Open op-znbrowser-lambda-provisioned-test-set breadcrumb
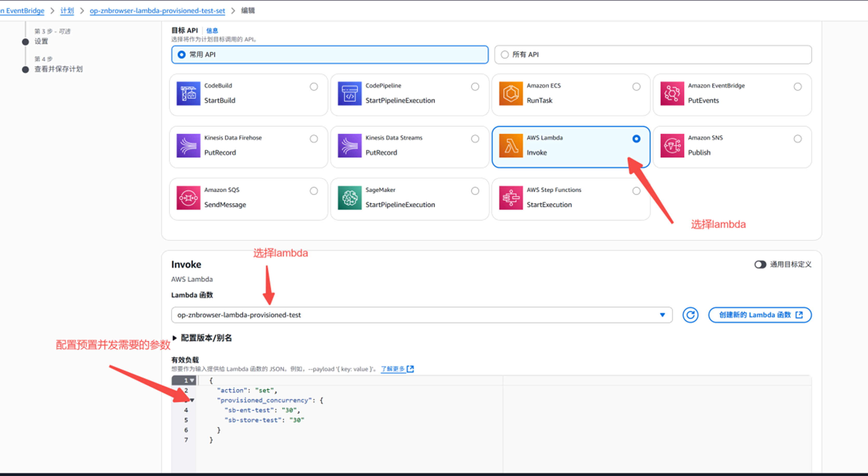 (x=157, y=10)
